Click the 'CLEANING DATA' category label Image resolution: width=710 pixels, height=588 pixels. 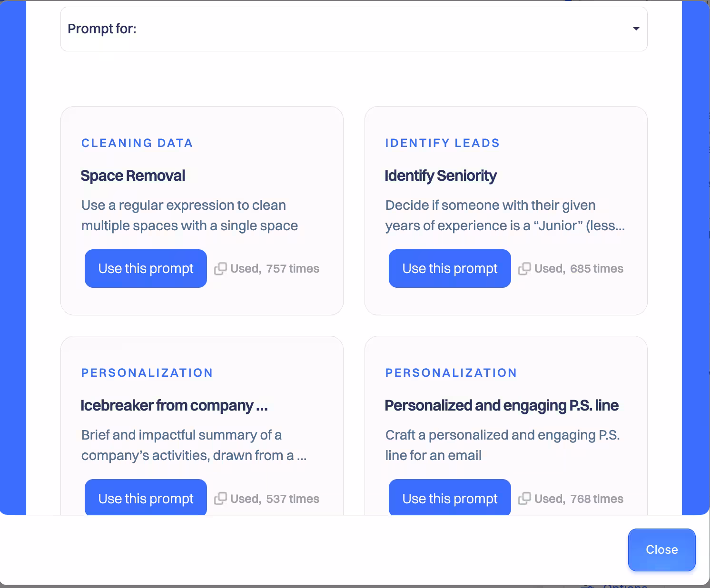(137, 143)
